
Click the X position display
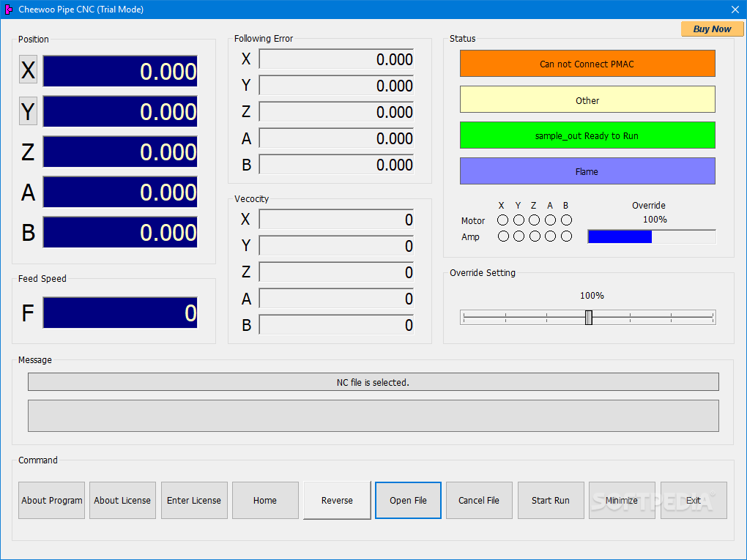coord(120,71)
